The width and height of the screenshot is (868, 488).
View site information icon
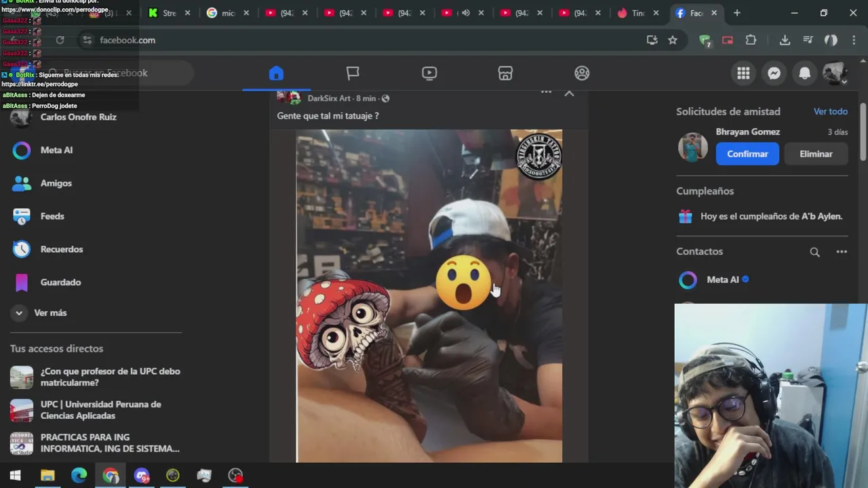pyautogui.click(x=87, y=40)
